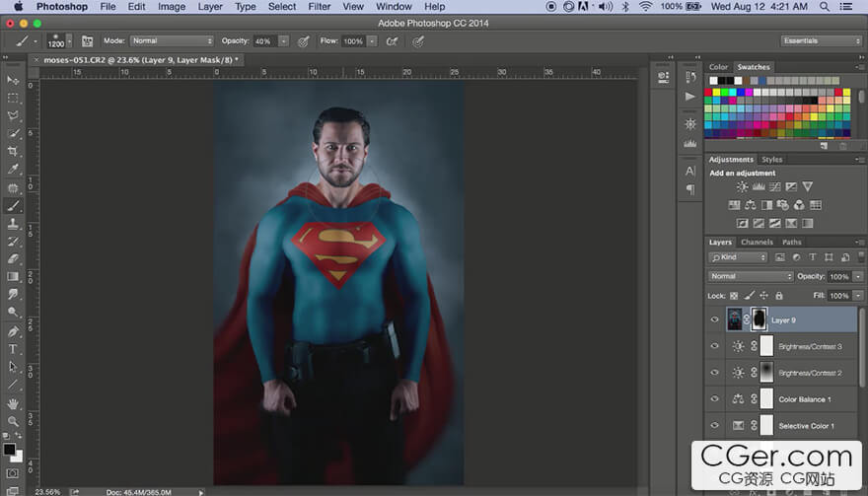This screenshot has height=496, width=868.
Task: Add a Brightness/Contrast adjustment
Action: (742, 186)
